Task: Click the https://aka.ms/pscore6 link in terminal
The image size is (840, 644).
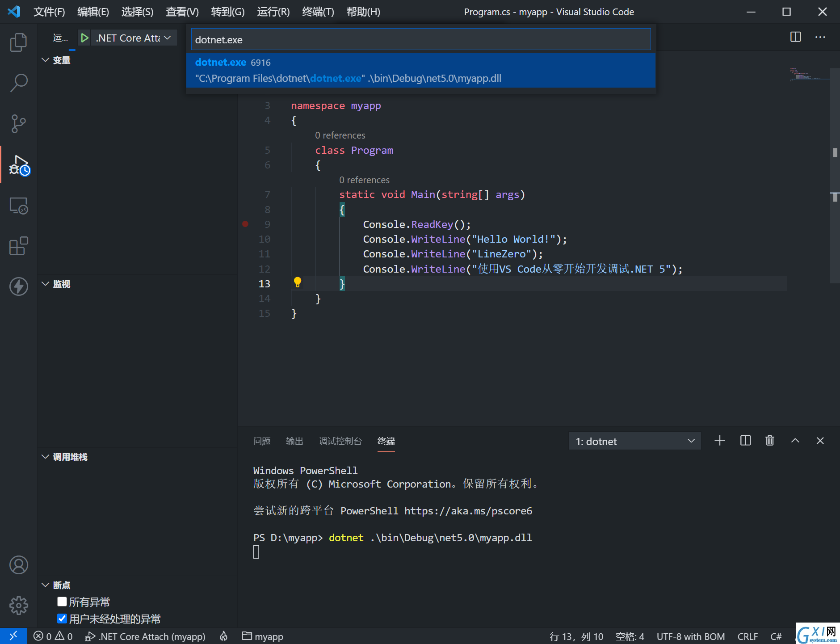Action: click(x=468, y=511)
